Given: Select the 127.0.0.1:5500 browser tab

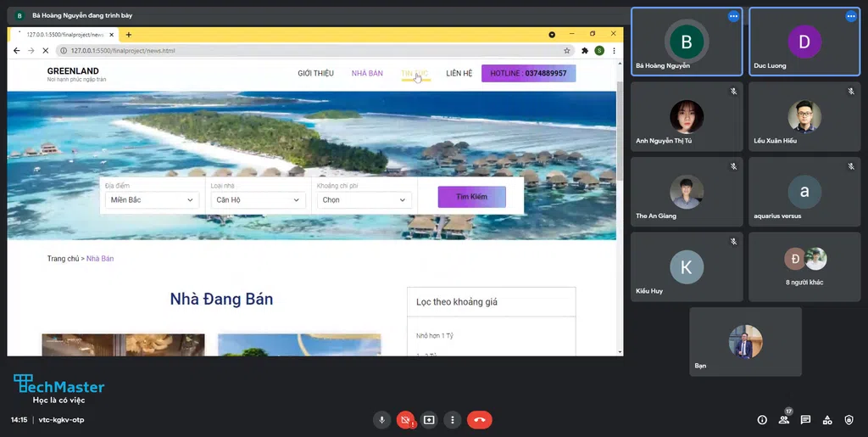Looking at the screenshot, I should 64,34.
